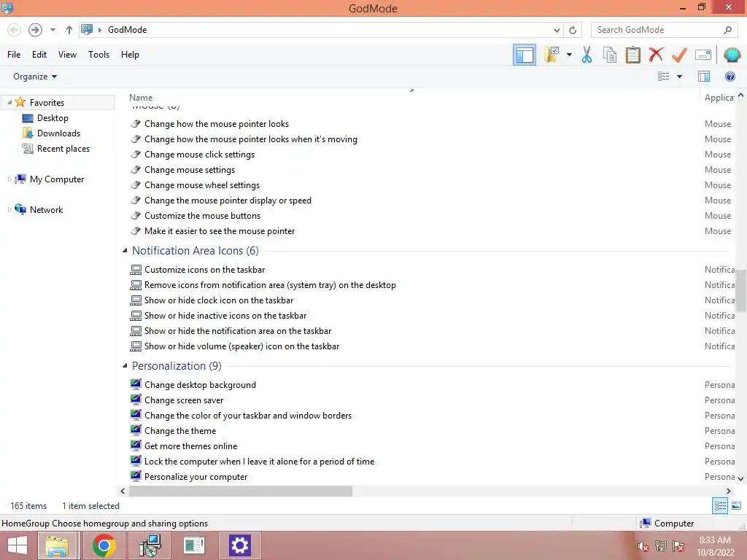Click the folder options checkmark icon
Image resolution: width=747 pixels, height=560 pixels.
coord(551,55)
